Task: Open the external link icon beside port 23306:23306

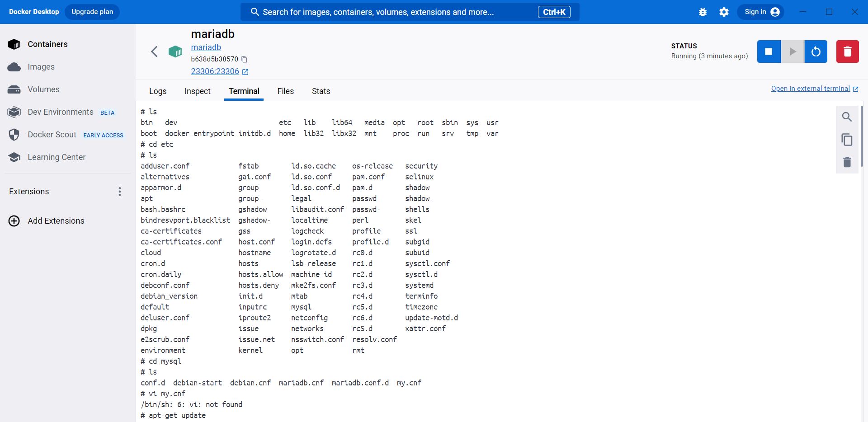Action: tap(245, 72)
